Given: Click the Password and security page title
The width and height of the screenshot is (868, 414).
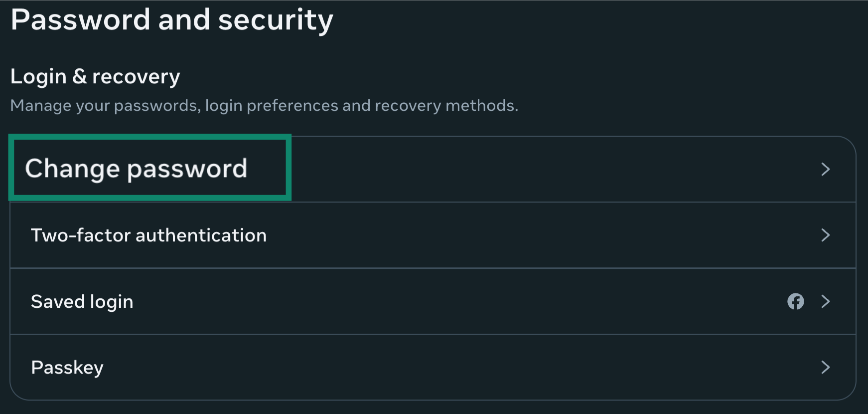Looking at the screenshot, I should click(x=172, y=20).
